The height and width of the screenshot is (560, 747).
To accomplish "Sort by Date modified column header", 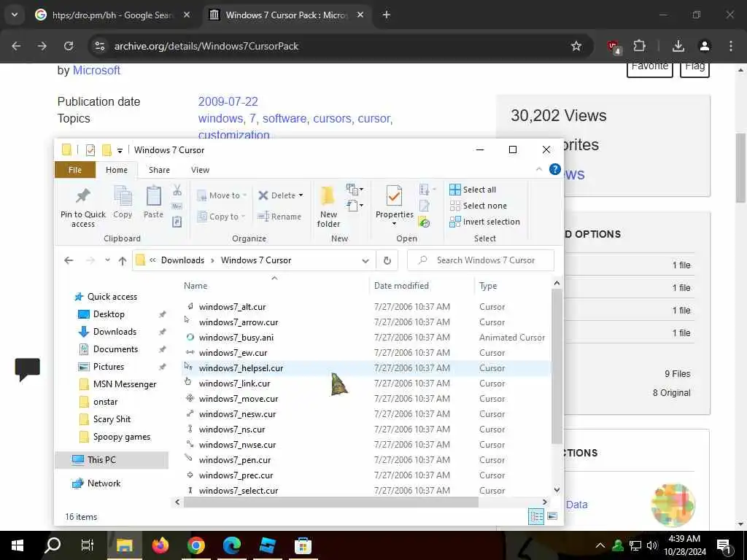I will point(401,286).
